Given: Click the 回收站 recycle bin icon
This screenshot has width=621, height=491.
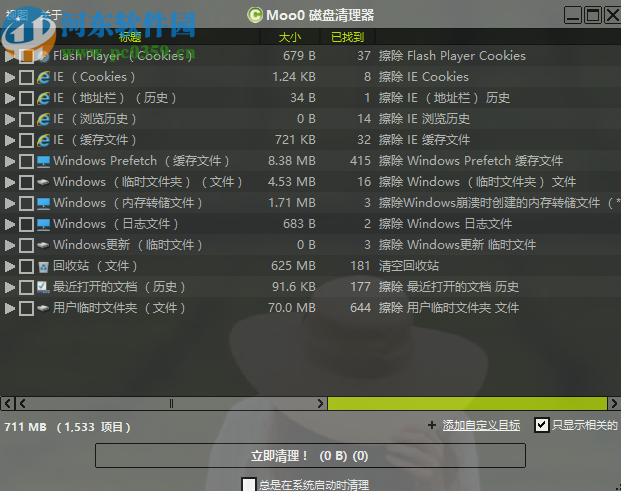Looking at the screenshot, I should pos(44,266).
